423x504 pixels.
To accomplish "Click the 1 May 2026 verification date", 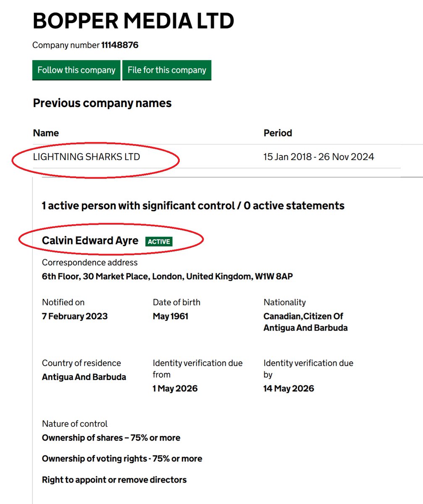I will tap(175, 388).
